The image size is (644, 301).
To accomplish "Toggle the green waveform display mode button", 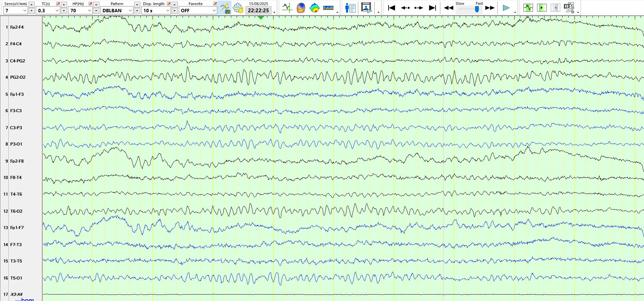I will click(x=528, y=7).
